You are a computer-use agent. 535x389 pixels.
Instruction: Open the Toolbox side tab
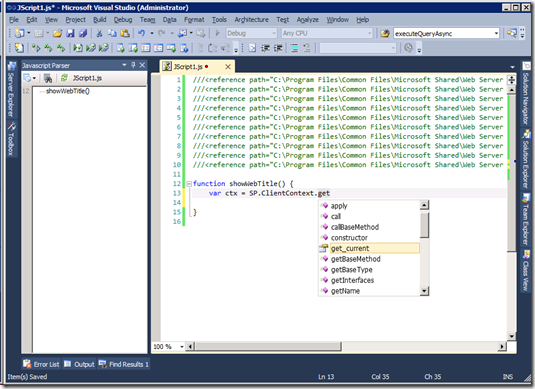click(x=11, y=139)
